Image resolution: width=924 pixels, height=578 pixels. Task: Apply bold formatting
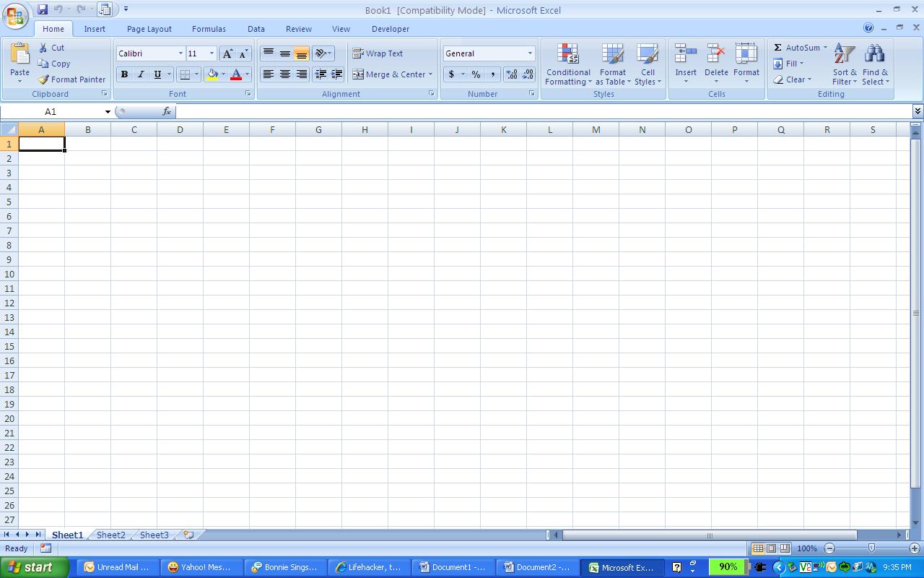[x=123, y=74]
